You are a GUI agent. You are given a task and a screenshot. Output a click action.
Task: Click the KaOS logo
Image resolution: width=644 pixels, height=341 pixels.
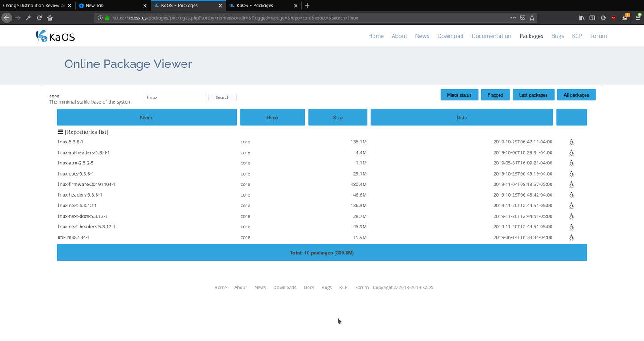tap(55, 36)
